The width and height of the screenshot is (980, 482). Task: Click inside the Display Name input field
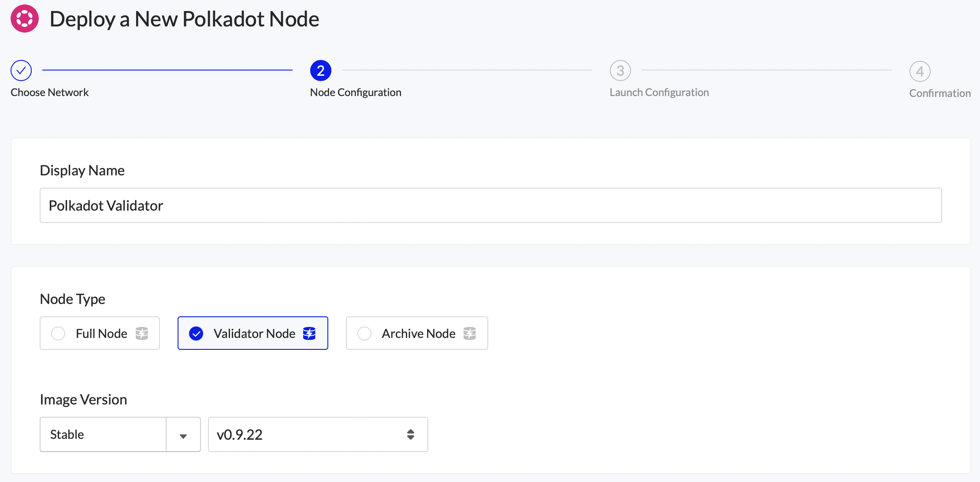coord(490,205)
